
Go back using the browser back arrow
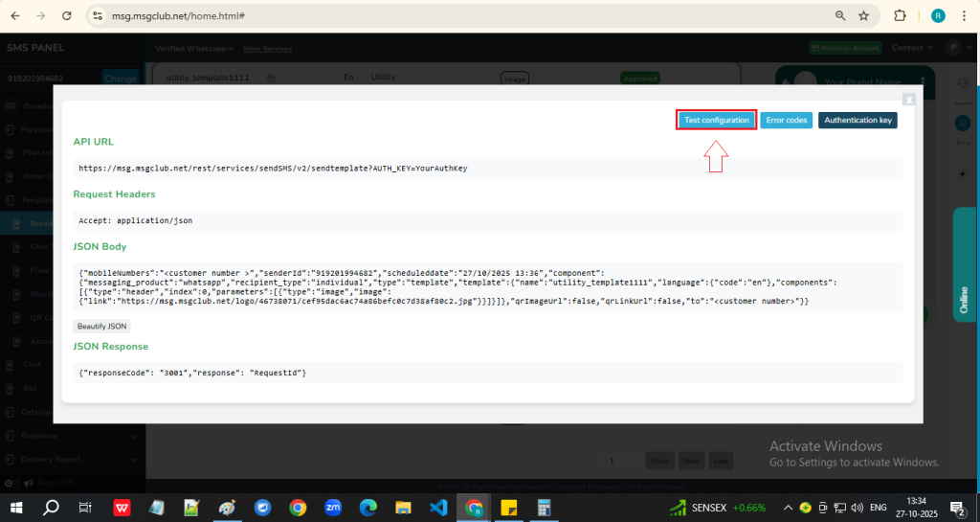click(15, 16)
